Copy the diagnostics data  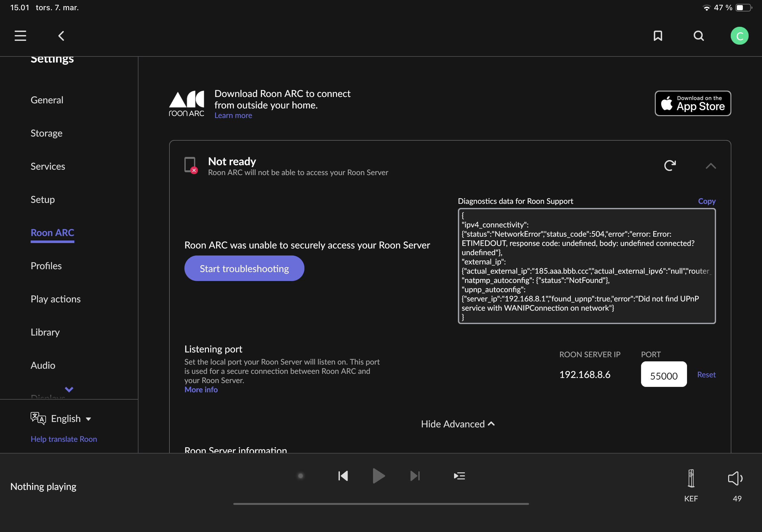[706, 201]
